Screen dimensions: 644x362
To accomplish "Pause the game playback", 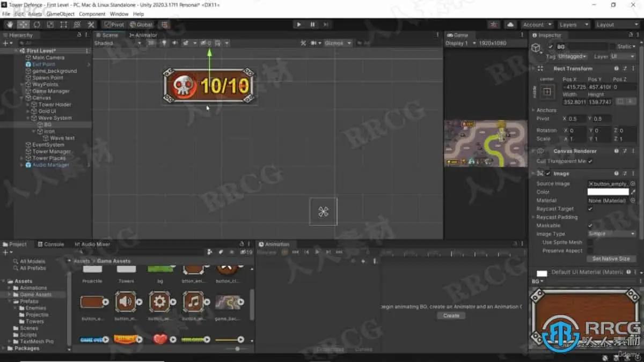I will [312, 24].
